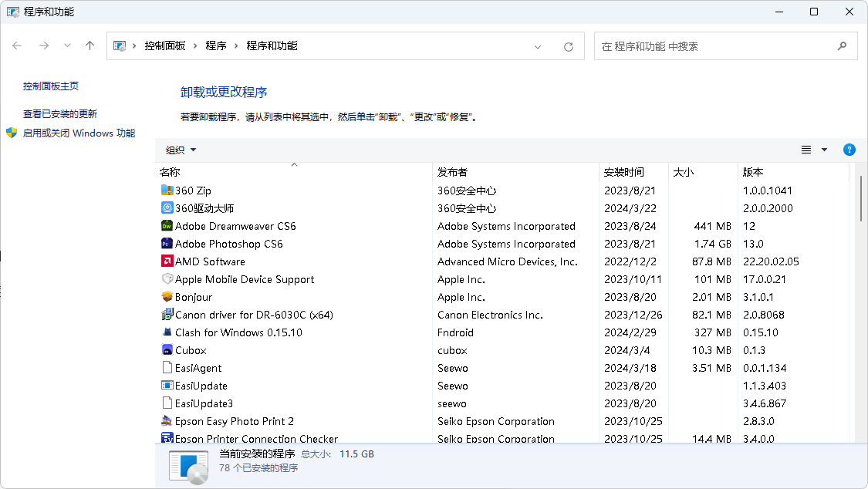Click the cubox publisher cell

452,350
